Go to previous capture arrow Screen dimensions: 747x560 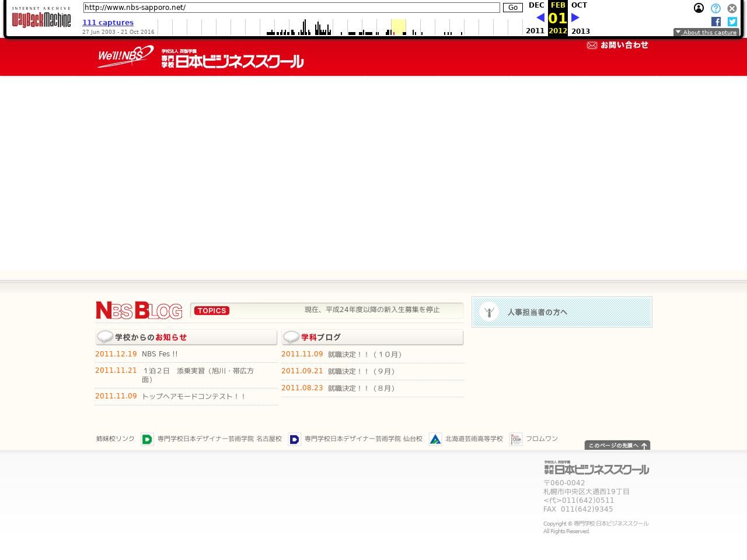[x=540, y=17]
